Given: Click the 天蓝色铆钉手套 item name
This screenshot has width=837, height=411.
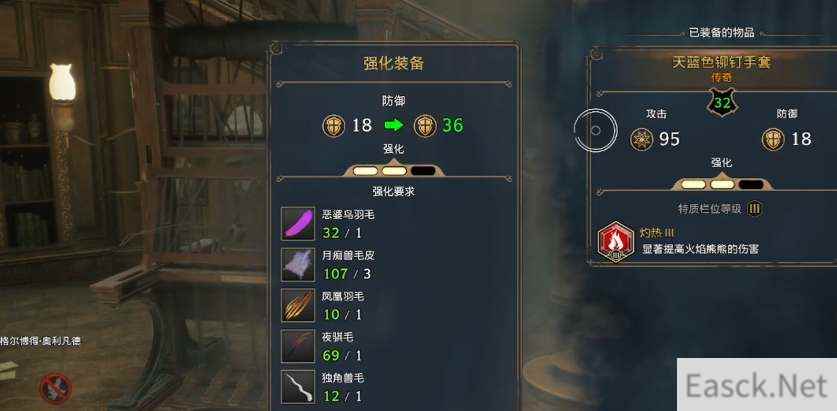Looking at the screenshot, I should tap(722, 62).
